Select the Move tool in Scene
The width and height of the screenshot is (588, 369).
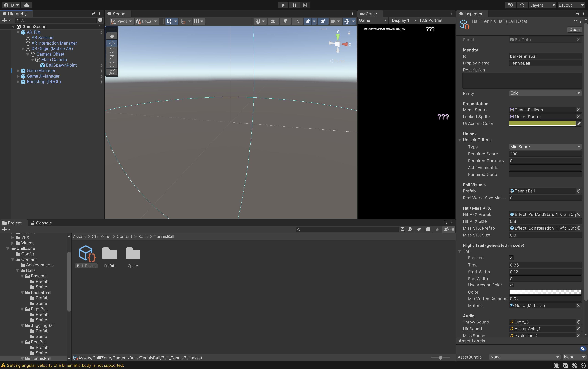tap(112, 43)
